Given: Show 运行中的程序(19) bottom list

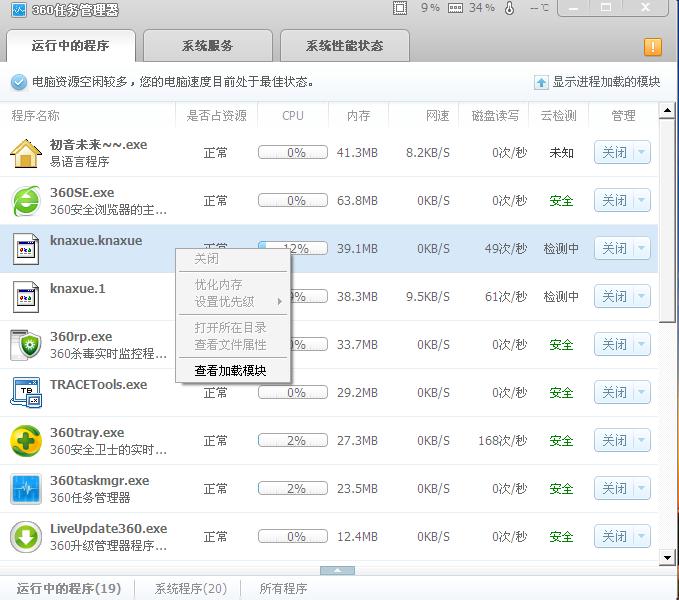Looking at the screenshot, I should pyautogui.click(x=69, y=589).
